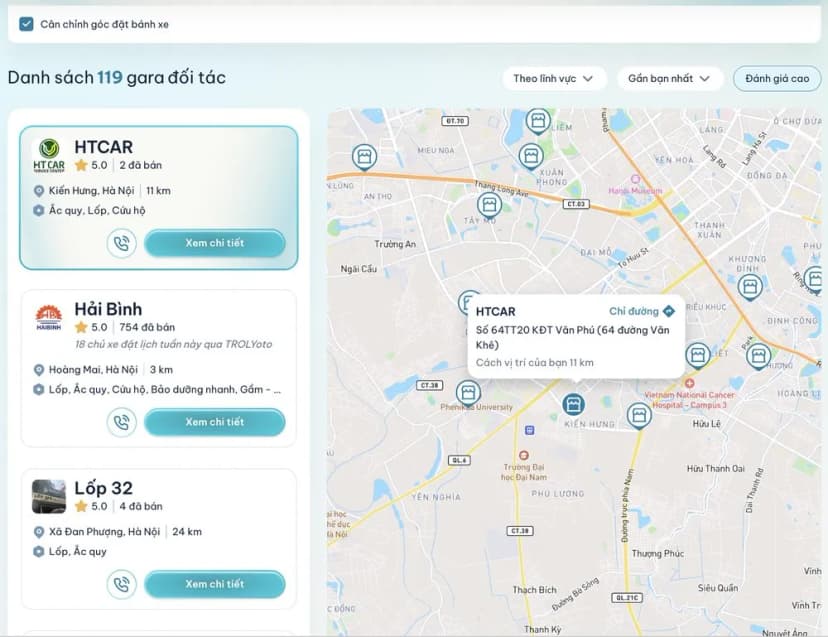Viewport: 828px width, 637px height.
Task: Select garage marker just above Cancer Hospital pin
Action: tap(698, 355)
